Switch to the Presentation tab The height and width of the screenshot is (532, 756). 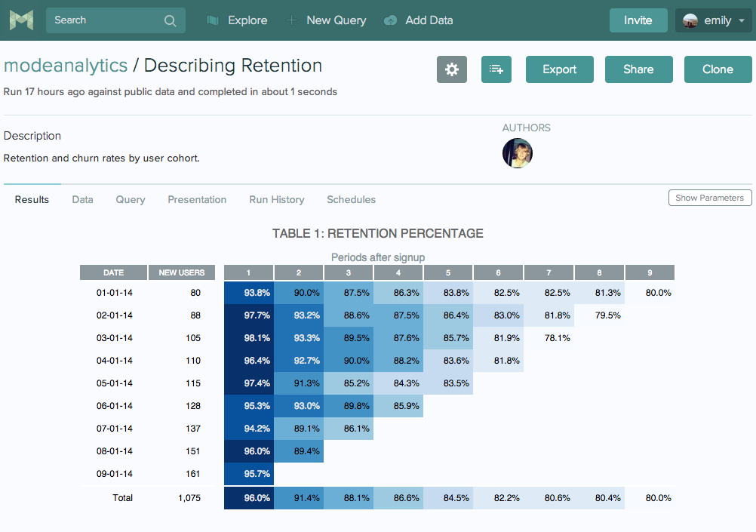click(x=197, y=199)
